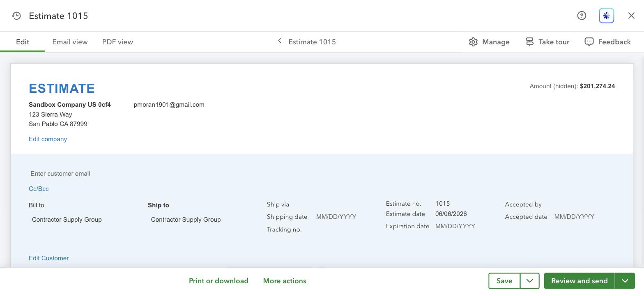Click the Feedback speech bubble icon
The height and width of the screenshot is (296, 644).
(589, 42)
